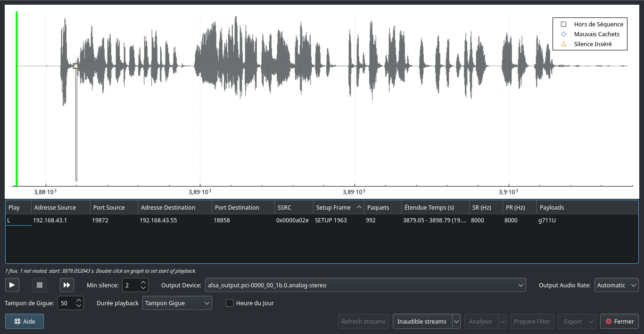Click the Mauvais Cachets legend diamond
The width and height of the screenshot is (644, 334).
pos(563,34)
